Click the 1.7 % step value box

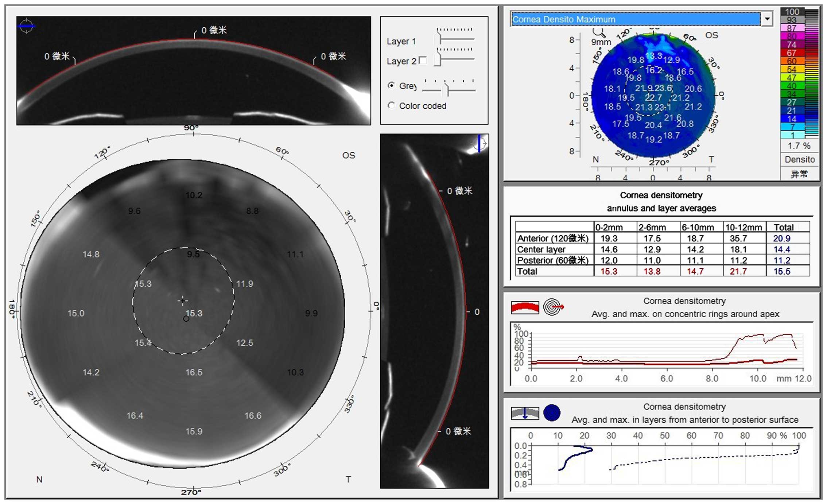(x=799, y=146)
